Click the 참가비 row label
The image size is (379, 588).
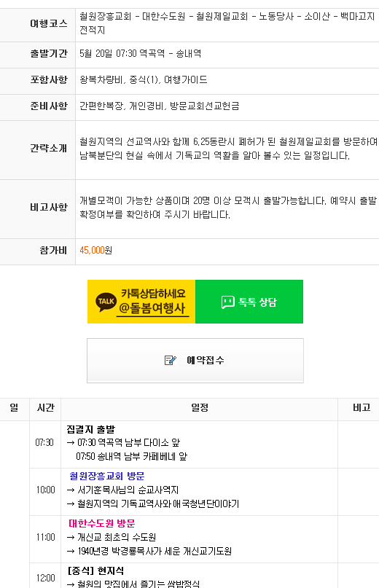coord(53,250)
